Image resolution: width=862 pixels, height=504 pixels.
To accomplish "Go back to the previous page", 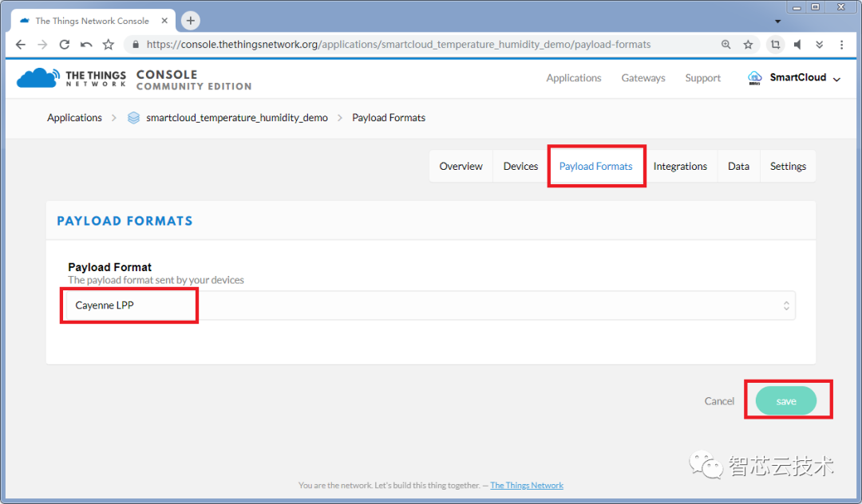I will [x=20, y=45].
